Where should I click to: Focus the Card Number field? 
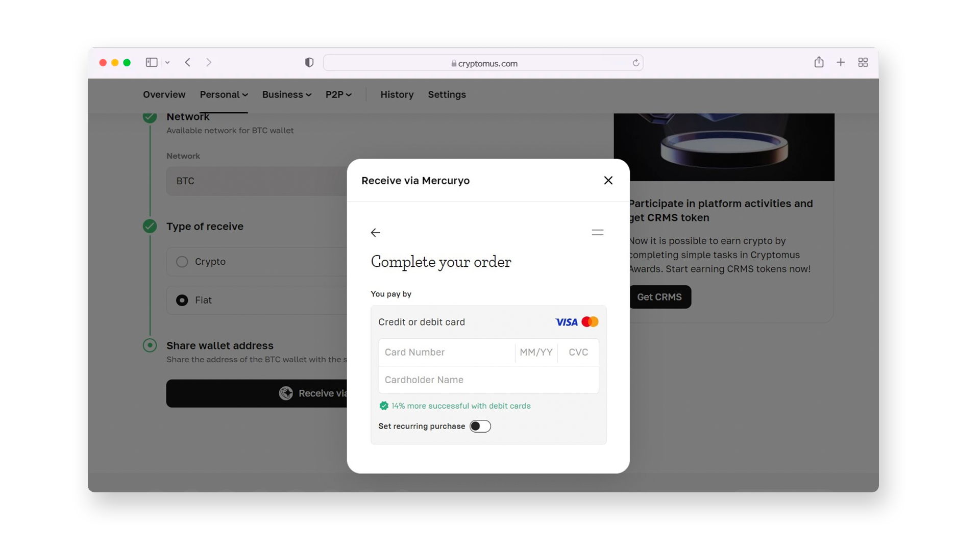click(x=447, y=352)
